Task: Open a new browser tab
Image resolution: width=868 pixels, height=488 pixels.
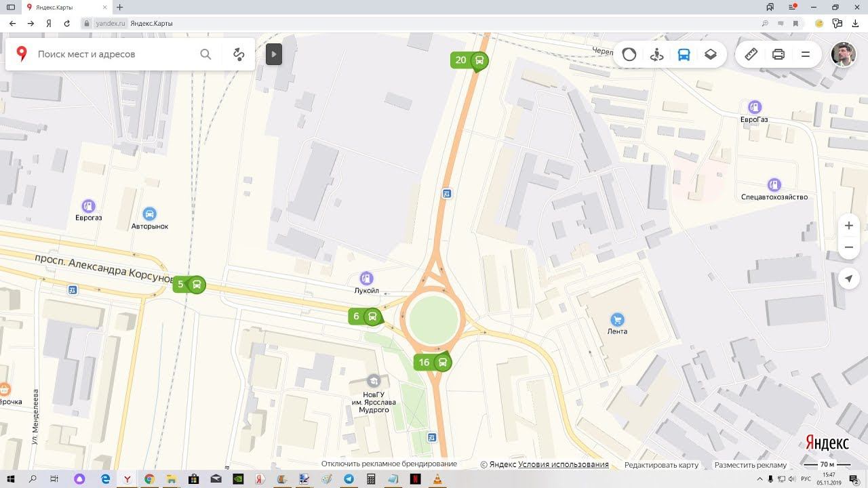Action: [x=120, y=7]
